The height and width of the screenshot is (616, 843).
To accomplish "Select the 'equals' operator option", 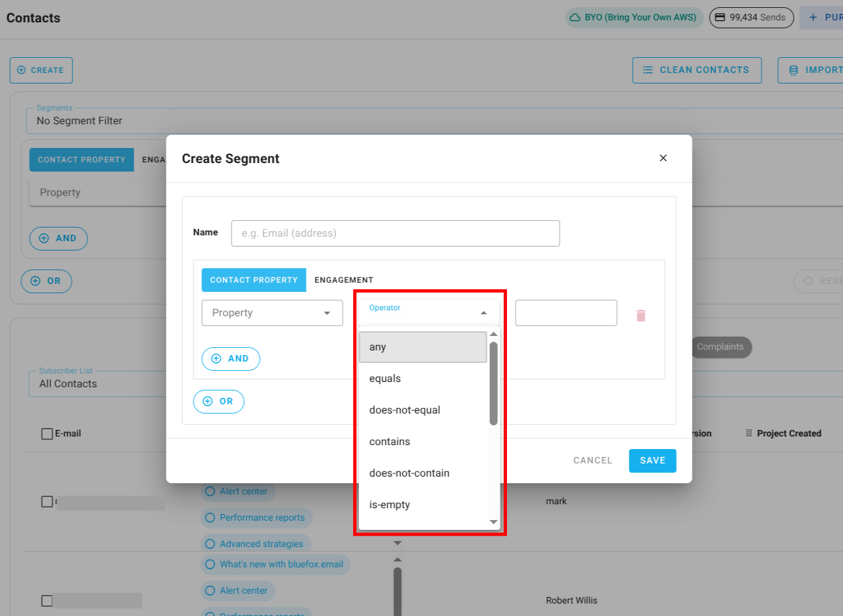I will coord(385,379).
